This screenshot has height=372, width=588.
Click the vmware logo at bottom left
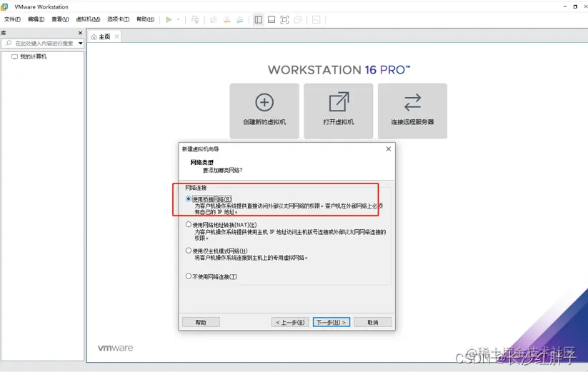pyautogui.click(x=116, y=348)
